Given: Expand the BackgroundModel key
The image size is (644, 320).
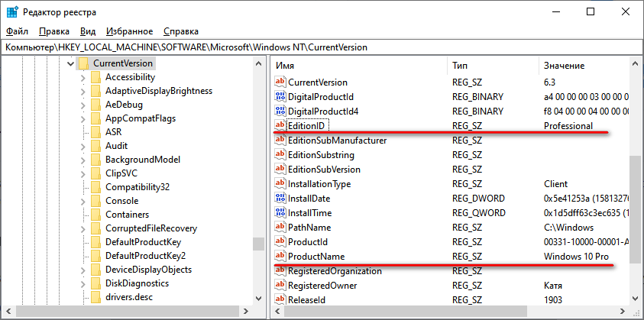Looking at the screenshot, I should coord(83,160).
